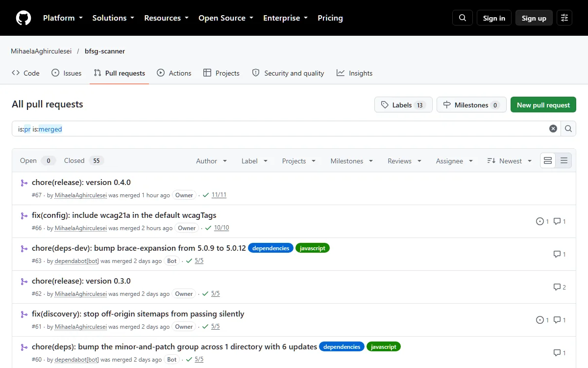Open 'chore(release): version 0.4.0' pull request

(x=81, y=183)
